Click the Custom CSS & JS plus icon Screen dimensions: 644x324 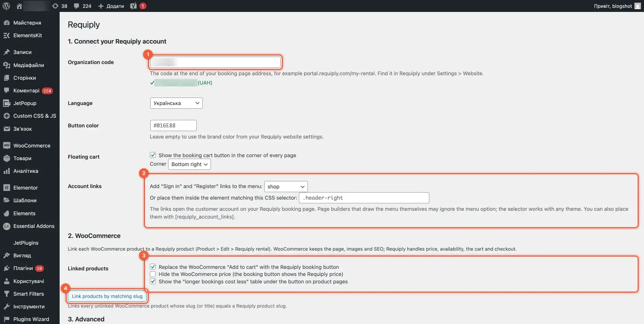pos(7,116)
